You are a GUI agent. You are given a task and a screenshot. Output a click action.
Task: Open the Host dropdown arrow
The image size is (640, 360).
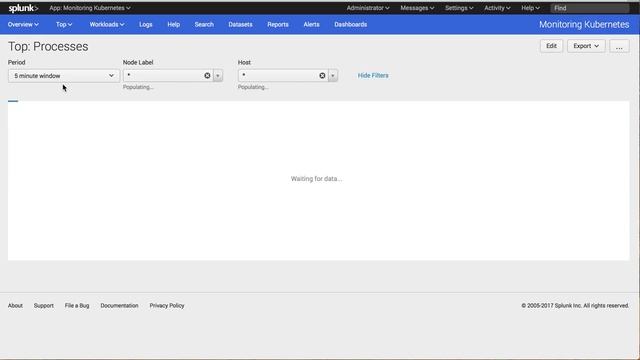pyautogui.click(x=333, y=76)
